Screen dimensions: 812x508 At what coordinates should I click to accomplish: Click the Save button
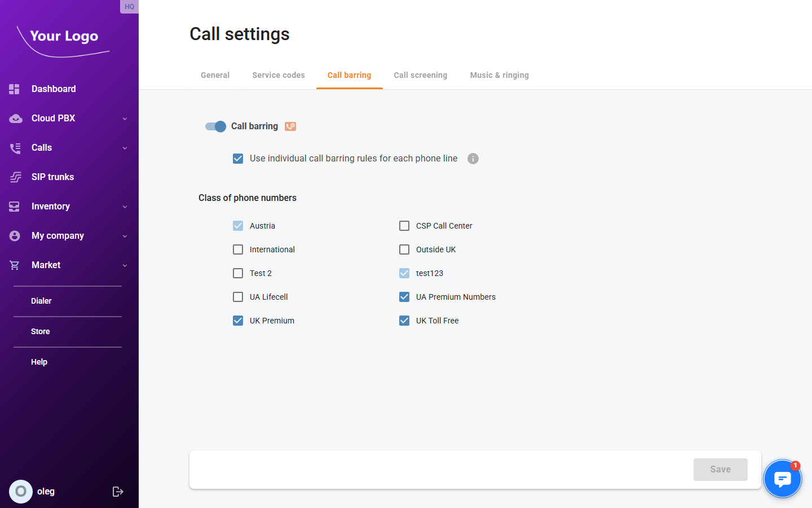(x=720, y=469)
